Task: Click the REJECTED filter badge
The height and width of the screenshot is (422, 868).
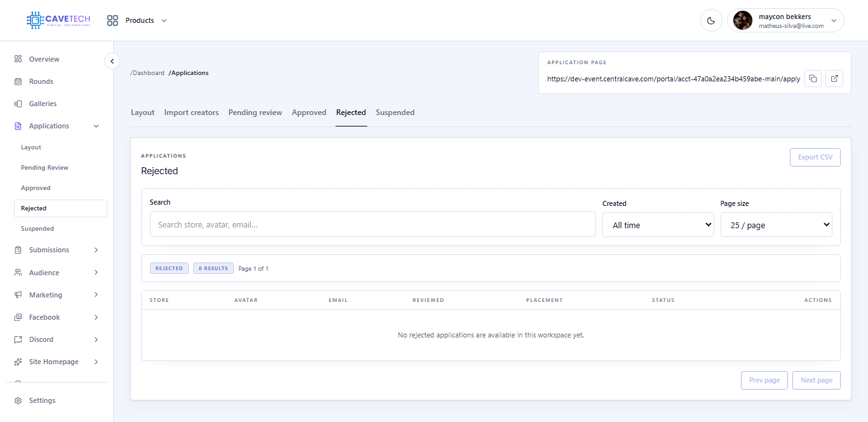Action: coord(169,268)
